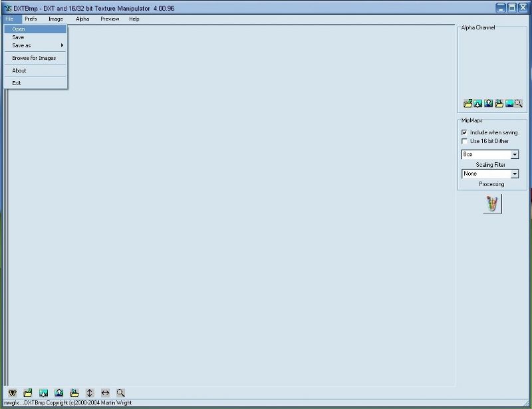Click the up-arrow image icon in the bottom toolbar
Viewport: 532px width, 409px height.
pyautogui.click(x=59, y=393)
